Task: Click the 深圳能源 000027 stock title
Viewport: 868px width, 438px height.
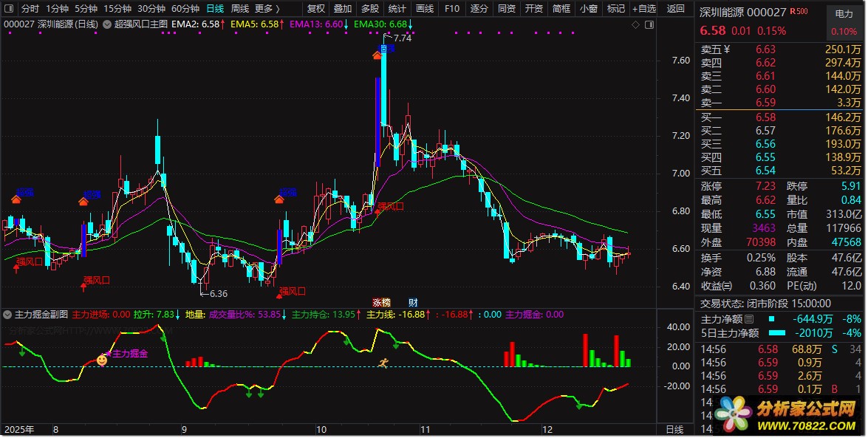Action: pos(742,12)
